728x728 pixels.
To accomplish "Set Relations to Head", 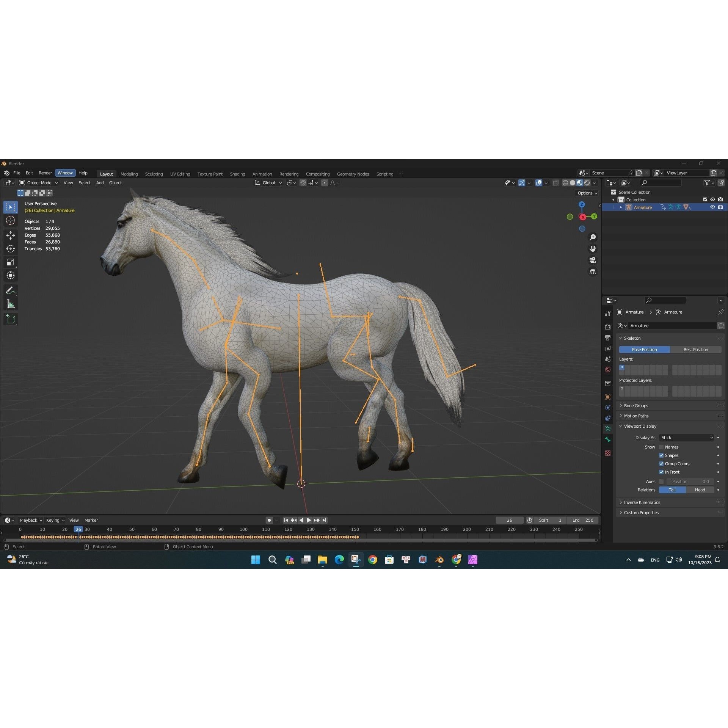I will 700,490.
